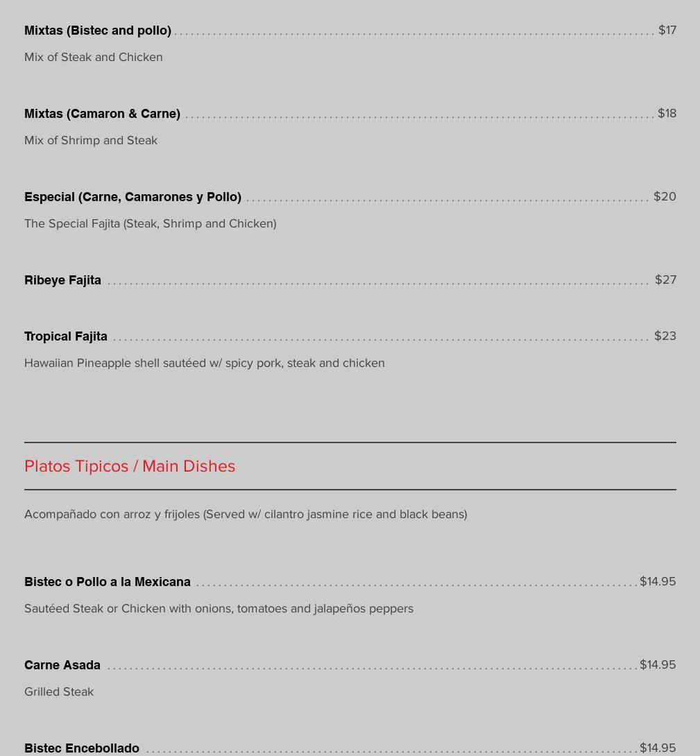Click the Mix of Steak and Chicken description
The height and width of the screenshot is (756, 700).
point(94,57)
